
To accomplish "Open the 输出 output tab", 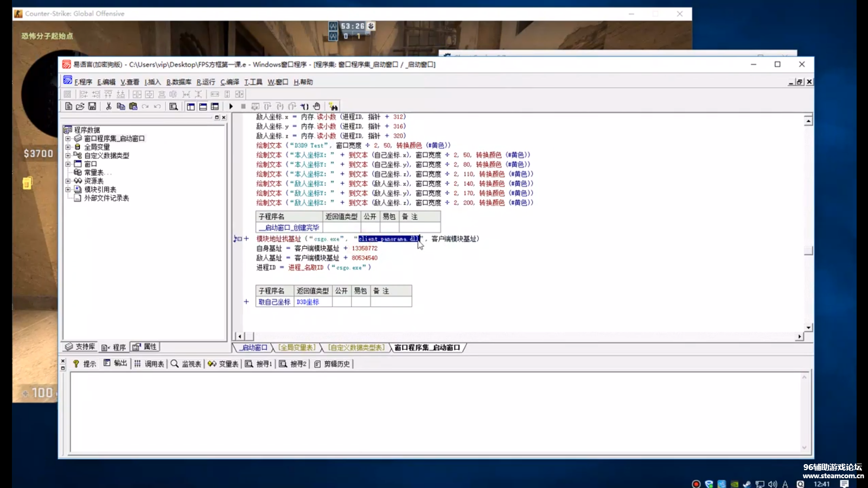I will click(x=115, y=364).
